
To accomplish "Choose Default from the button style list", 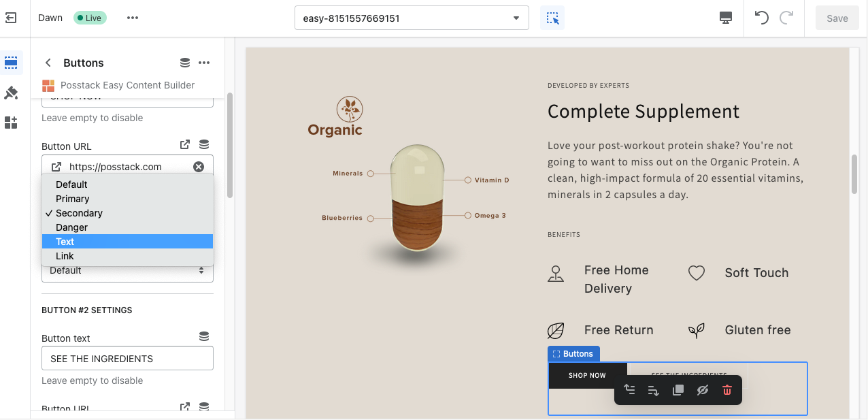I will coord(127,184).
